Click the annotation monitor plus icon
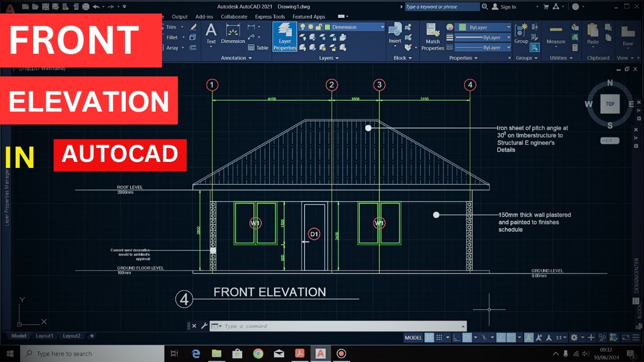This screenshot has width=644, height=362. (x=591, y=338)
